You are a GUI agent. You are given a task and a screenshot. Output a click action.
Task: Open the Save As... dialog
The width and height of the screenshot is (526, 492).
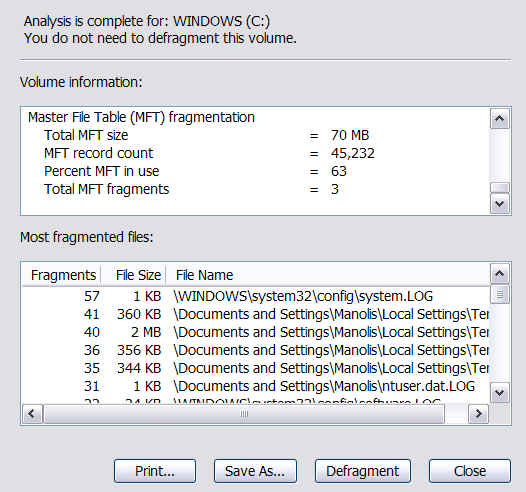(x=255, y=471)
